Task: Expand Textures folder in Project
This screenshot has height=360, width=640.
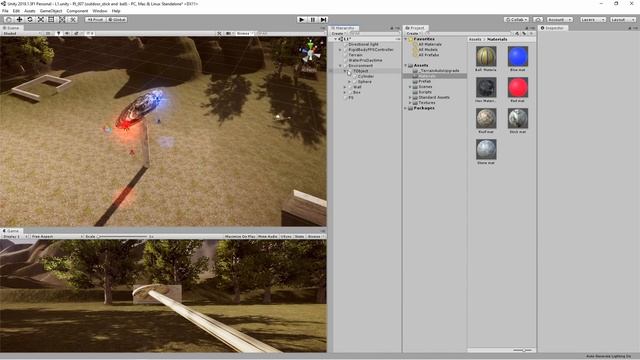Action: (410, 102)
